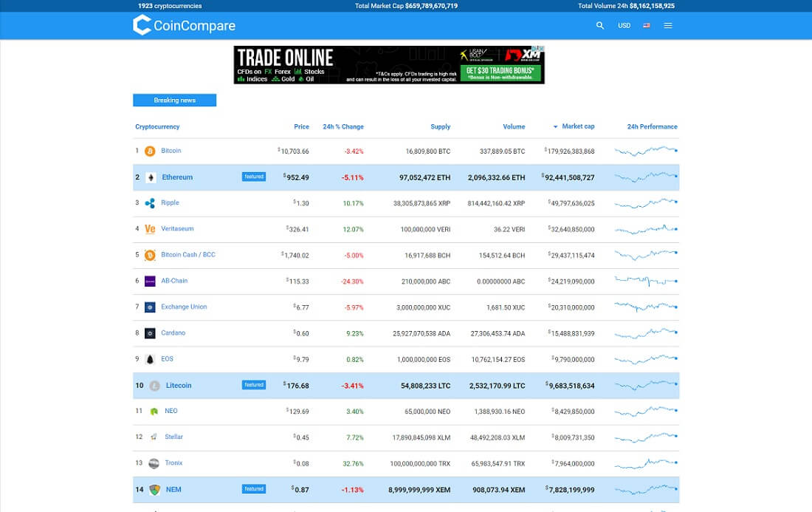
Task: Click the Ethereum coin icon
Action: [151, 177]
